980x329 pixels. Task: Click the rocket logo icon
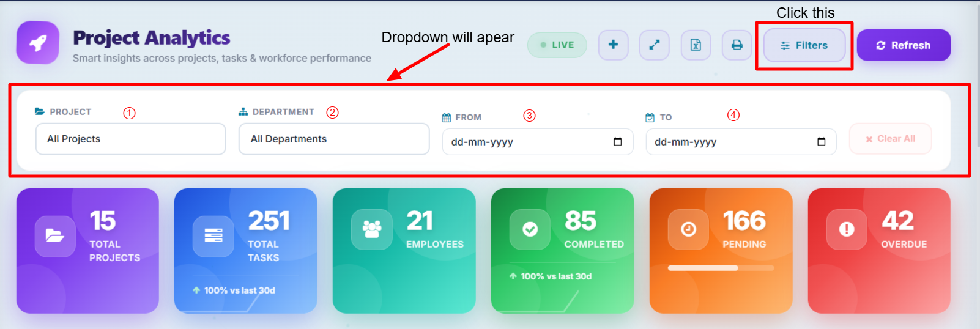pos(38,43)
